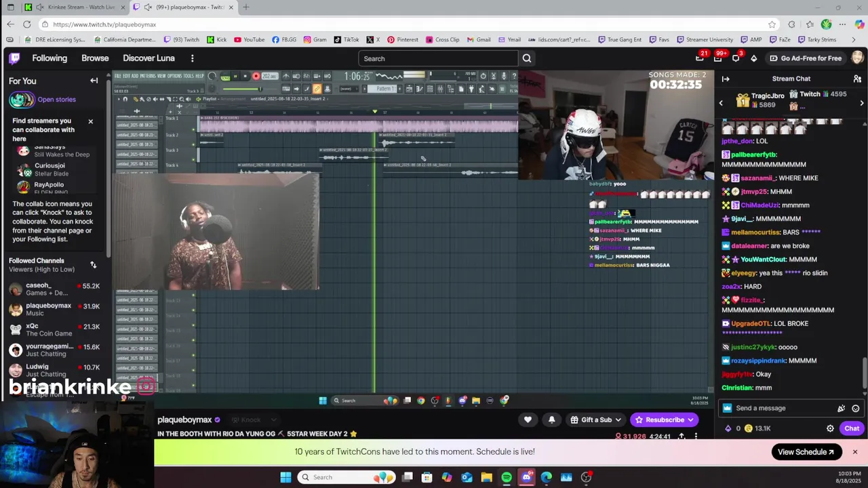Switch to plaqueboymax Twitch tab
The image size is (868, 488).
pyautogui.click(x=183, y=7)
